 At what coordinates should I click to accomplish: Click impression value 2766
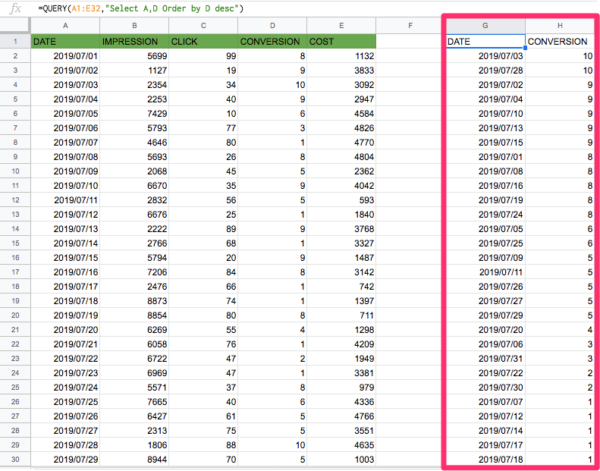[x=134, y=243]
